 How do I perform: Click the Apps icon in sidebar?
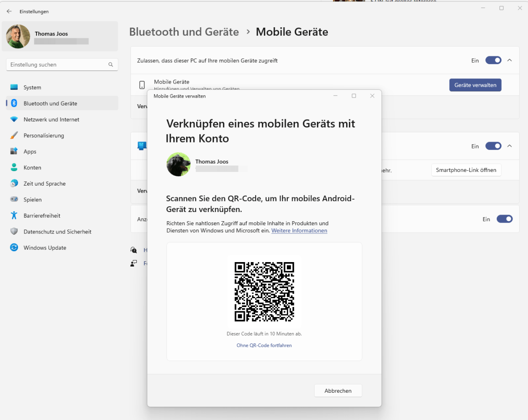14,151
